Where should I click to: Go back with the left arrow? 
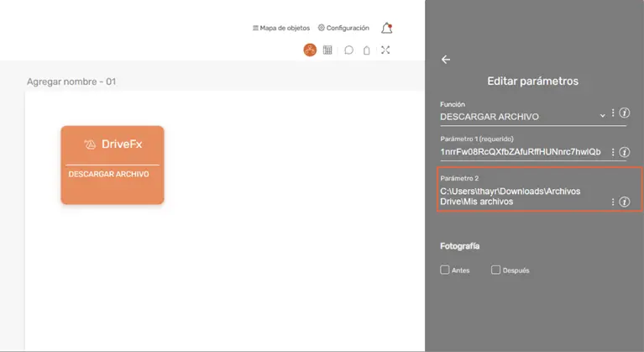point(446,60)
